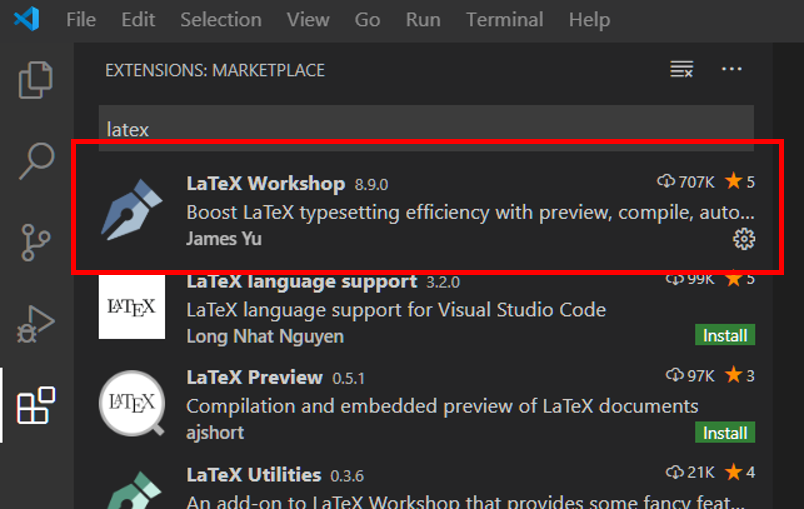
Task: Open the Edit menu
Action: 138,20
